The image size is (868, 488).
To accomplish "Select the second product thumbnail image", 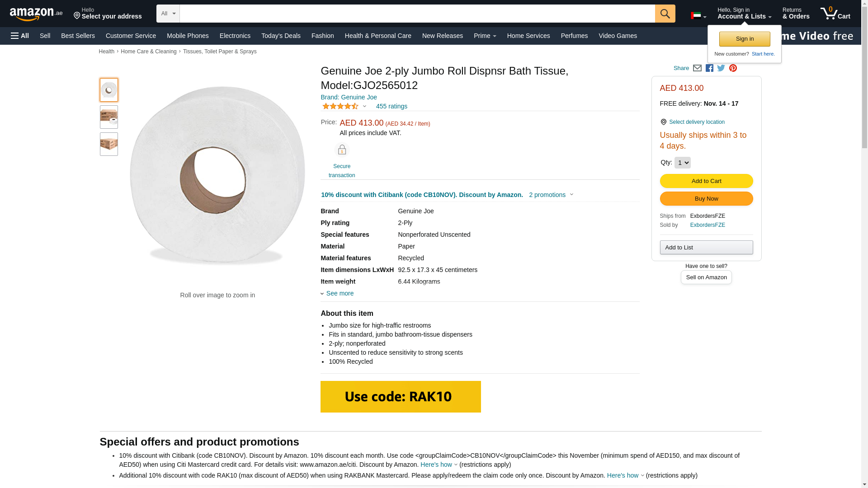I will (x=109, y=117).
